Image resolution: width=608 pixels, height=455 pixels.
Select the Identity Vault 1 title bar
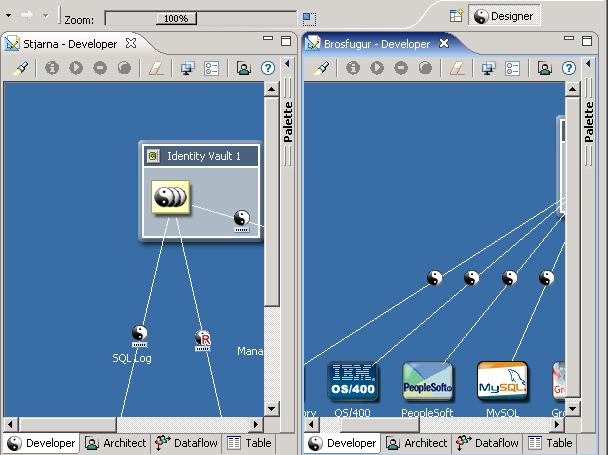tap(201, 156)
